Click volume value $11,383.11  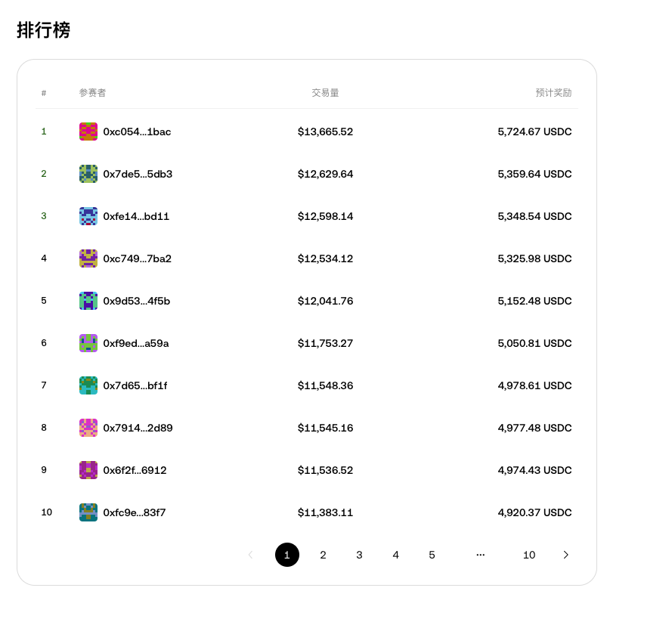(325, 512)
